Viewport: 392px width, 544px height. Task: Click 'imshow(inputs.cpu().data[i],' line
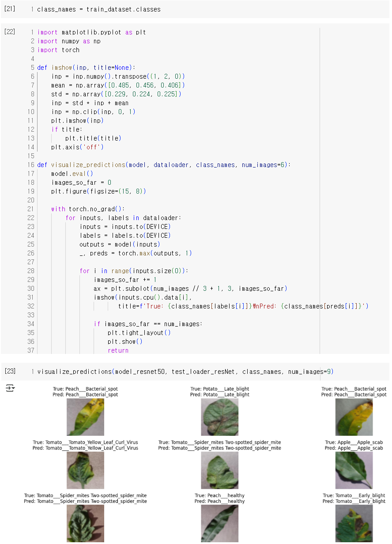coord(143,297)
